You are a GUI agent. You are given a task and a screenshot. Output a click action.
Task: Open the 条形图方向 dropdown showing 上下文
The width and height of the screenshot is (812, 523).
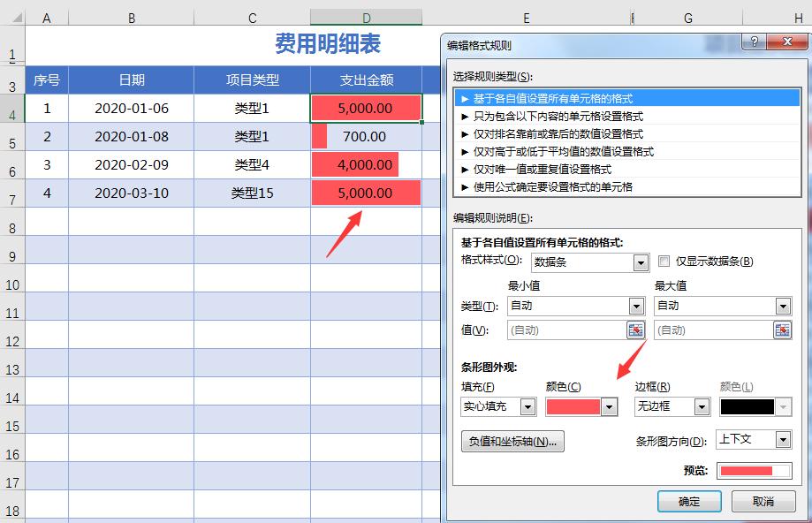click(781, 439)
